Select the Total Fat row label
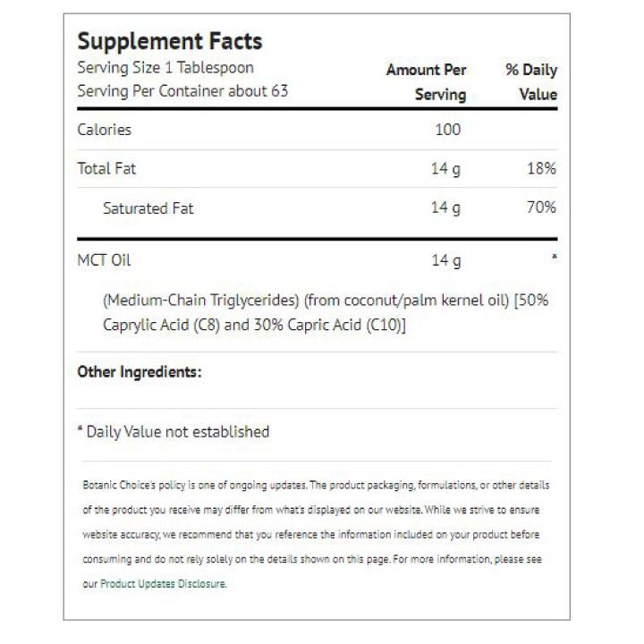 (107, 168)
